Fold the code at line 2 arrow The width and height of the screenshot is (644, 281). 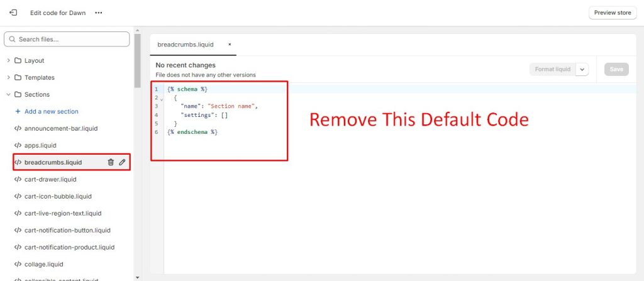pos(162,99)
